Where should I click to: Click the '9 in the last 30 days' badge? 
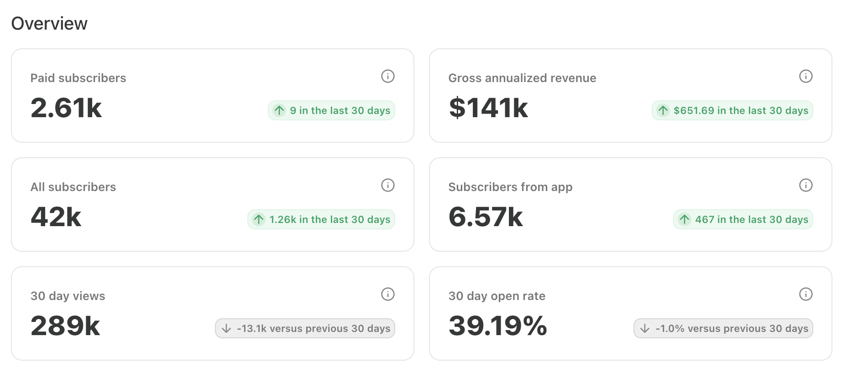pyautogui.click(x=331, y=110)
